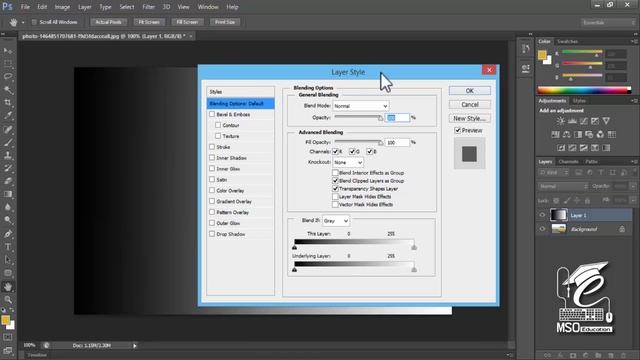Select Blending Options: Default in Styles list

[x=240, y=104]
